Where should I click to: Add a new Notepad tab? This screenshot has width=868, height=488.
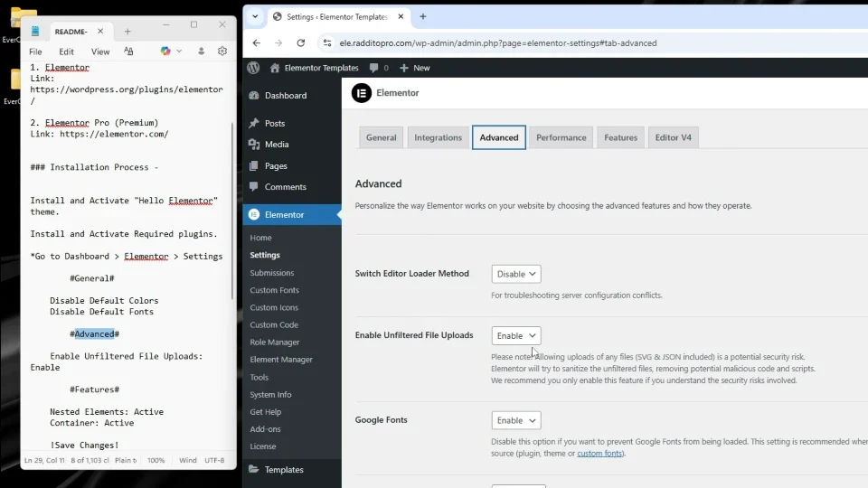coord(127,32)
